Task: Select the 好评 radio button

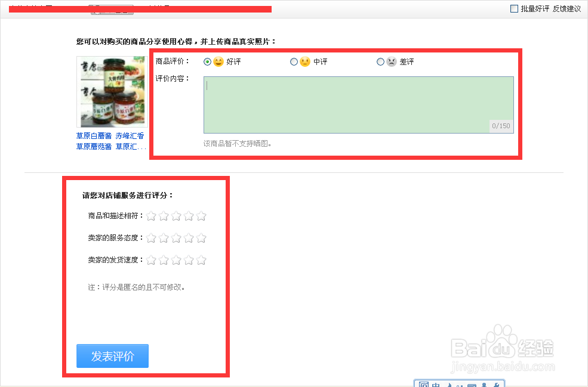Action: pos(207,61)
